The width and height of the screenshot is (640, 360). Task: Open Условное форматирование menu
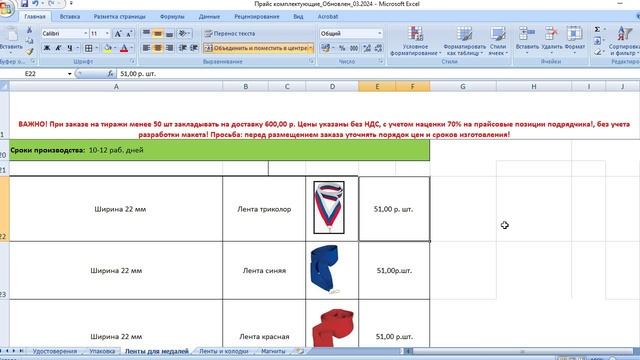point(416,41)
